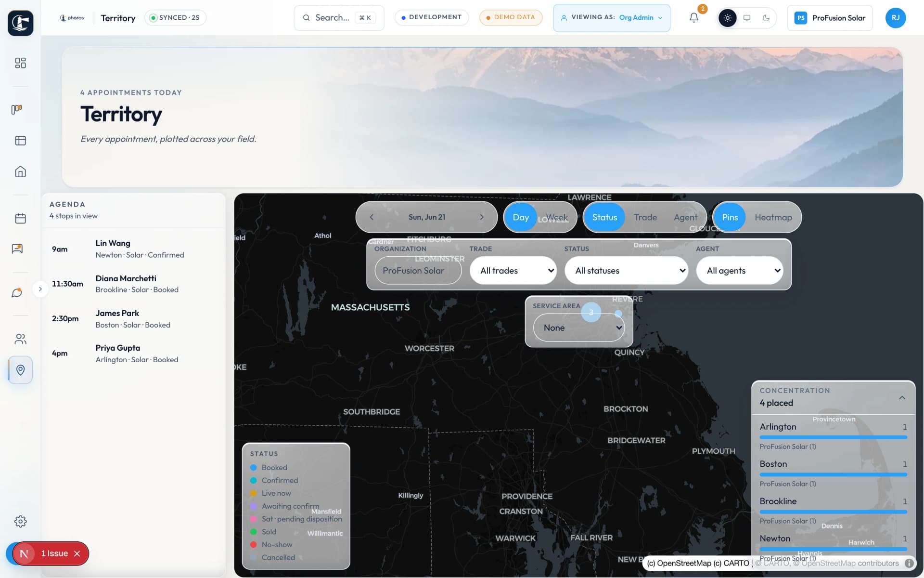
Task: Click the Boston row in Concentration
Action: tap(833, 473)
